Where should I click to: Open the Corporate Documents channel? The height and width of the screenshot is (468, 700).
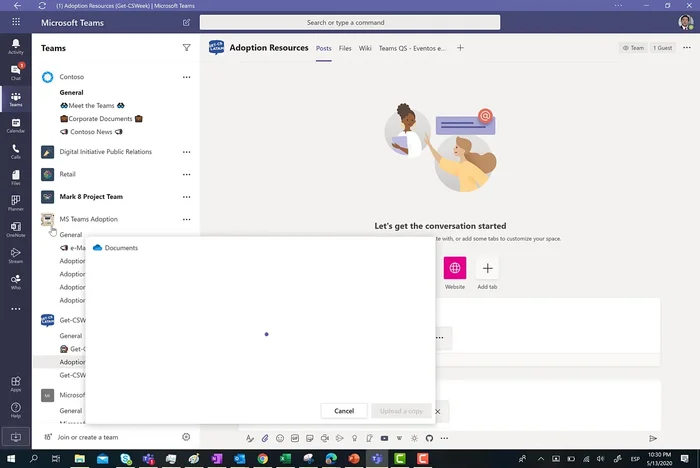click(101, 119)
